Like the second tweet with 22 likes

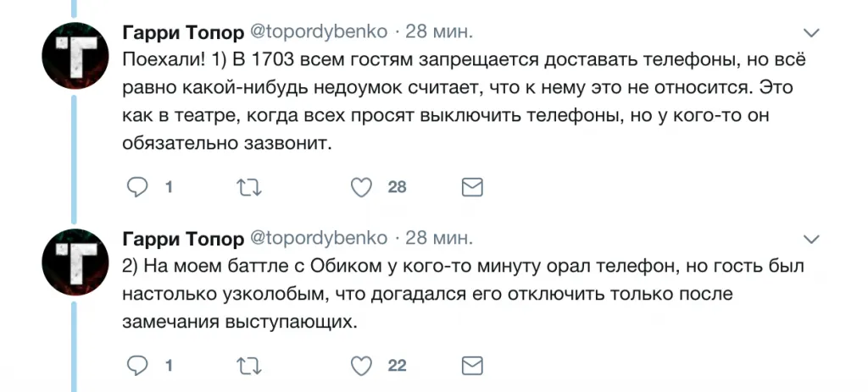click(362, 366)
